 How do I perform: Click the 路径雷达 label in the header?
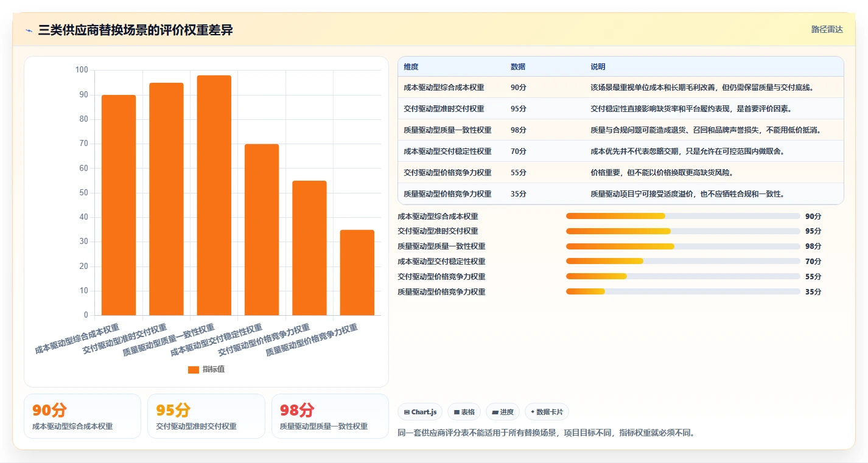827,29
